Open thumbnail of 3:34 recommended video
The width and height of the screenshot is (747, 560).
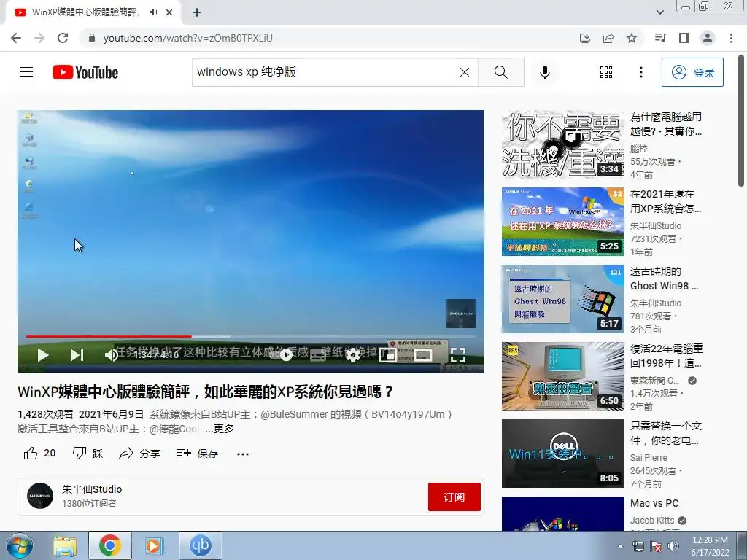562,144
